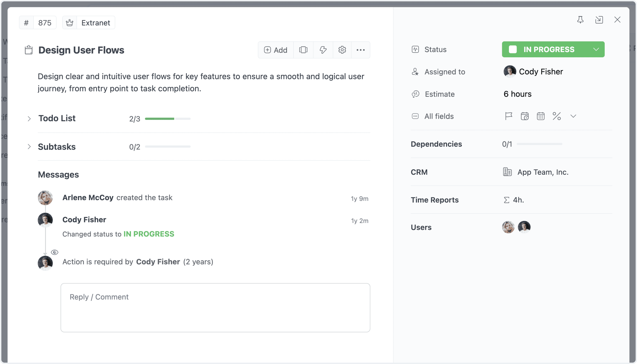Click Arlene McCoy avatar in messages

45,198
